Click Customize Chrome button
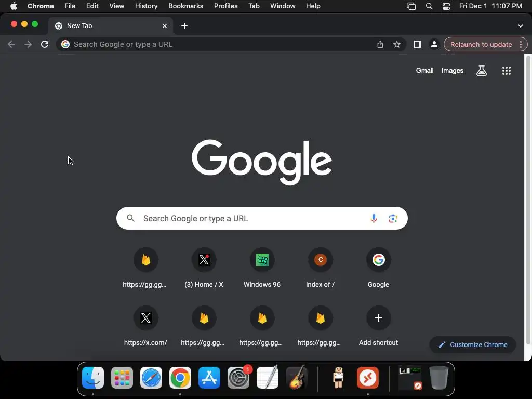The width and height of the screenshot is (532, 399). tap(473, 345)
